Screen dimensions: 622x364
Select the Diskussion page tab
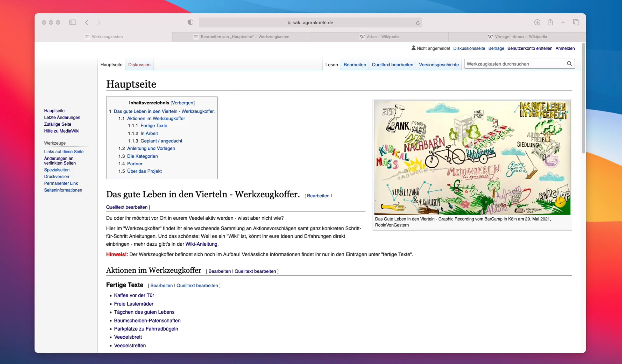point(139,65)
